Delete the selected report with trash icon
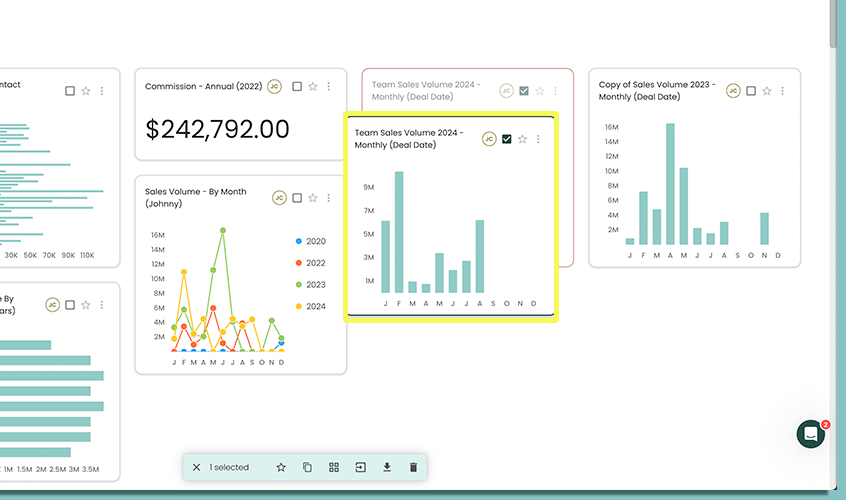 (x=413, y=467)
